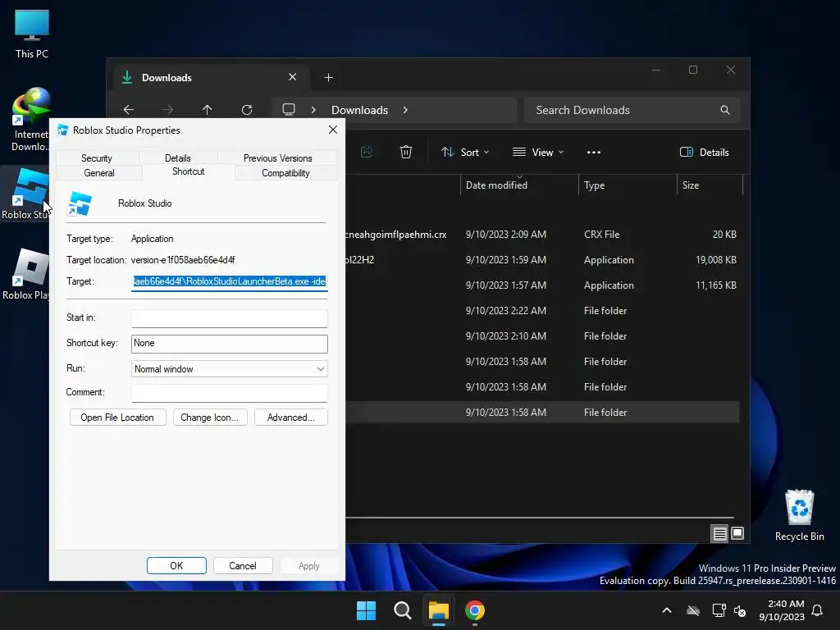Sort by Size column header
The image size is (840, 630).
pyautogui.click(x=710, y=185)
